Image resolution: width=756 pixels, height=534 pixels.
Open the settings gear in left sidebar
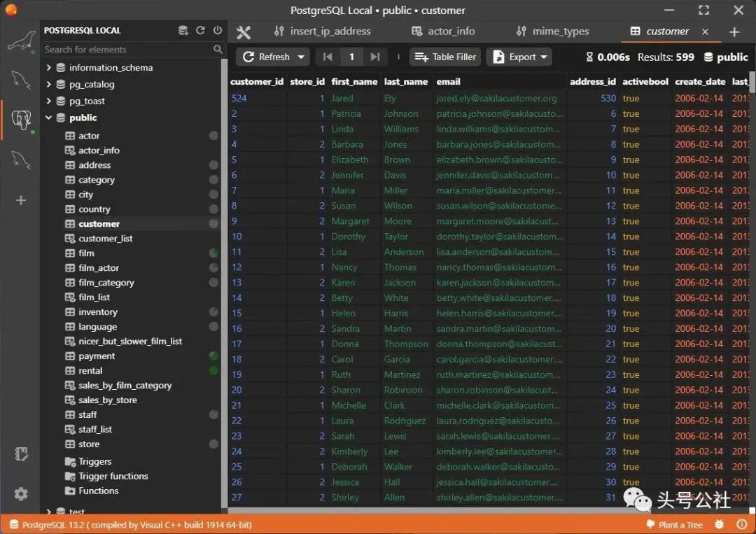coord(21,493)
